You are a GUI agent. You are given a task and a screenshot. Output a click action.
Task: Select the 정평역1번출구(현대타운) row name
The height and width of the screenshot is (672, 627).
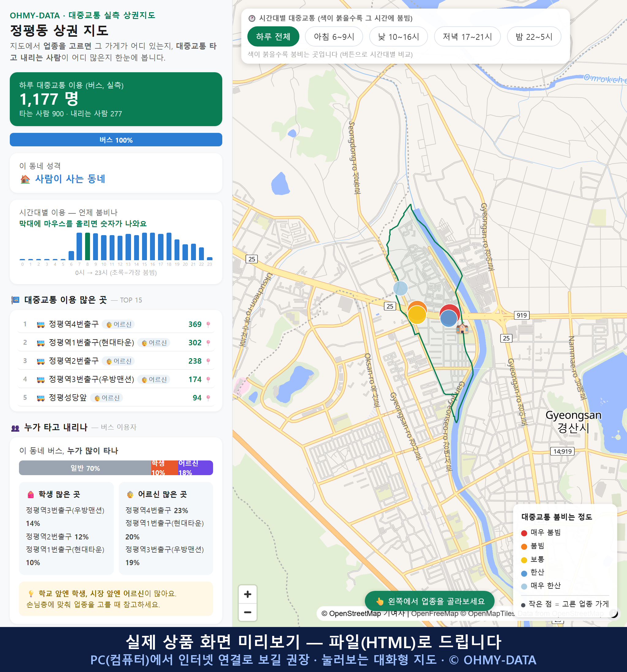coord(91,342)
